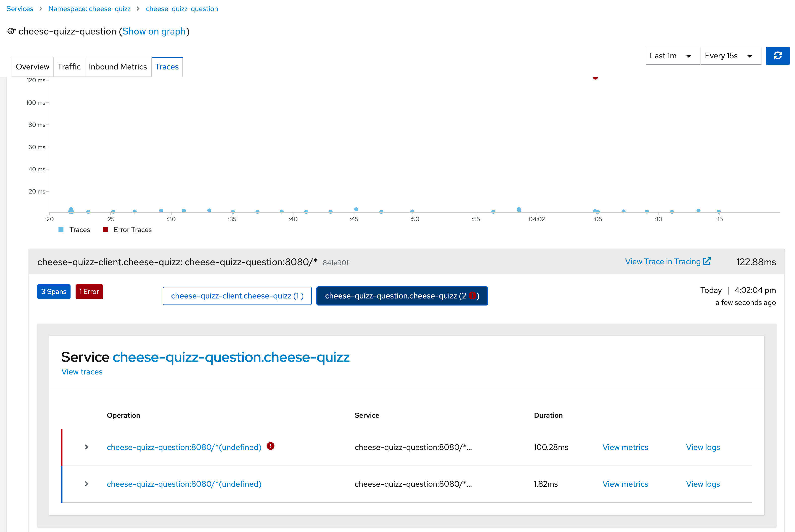Click View metrics for the 100.28ms span
The height and width of the screenshot is (532, 795).
[x=625, y=447]
